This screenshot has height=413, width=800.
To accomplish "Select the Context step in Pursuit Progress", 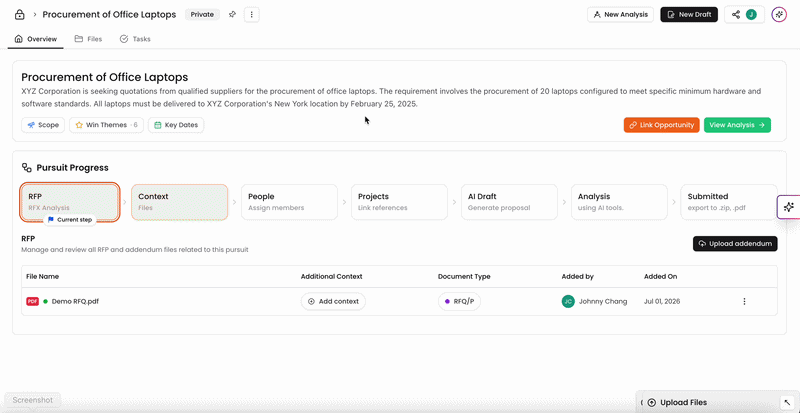I will [x=180, y=202].
